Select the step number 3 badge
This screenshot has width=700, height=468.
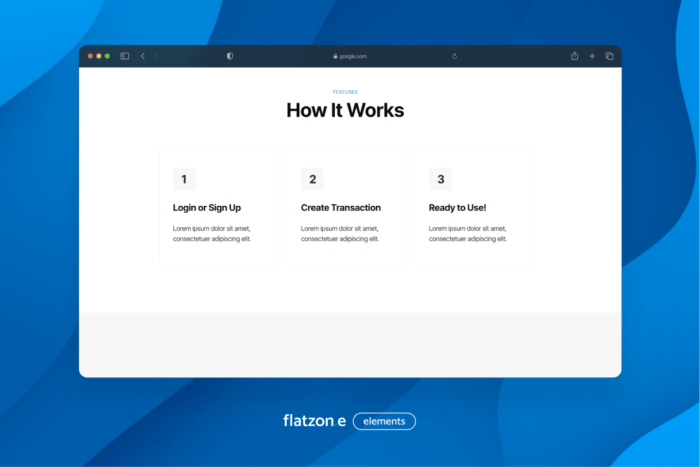440,179
